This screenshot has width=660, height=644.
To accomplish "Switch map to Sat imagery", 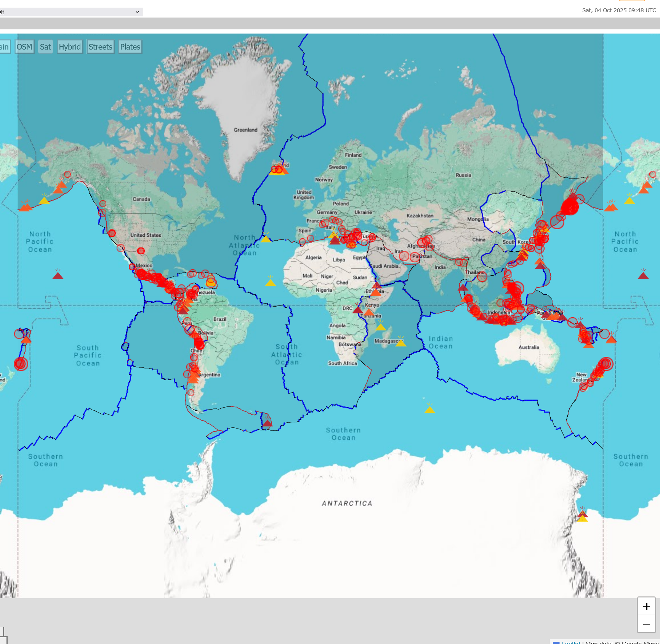I will (x=45, y=47).
